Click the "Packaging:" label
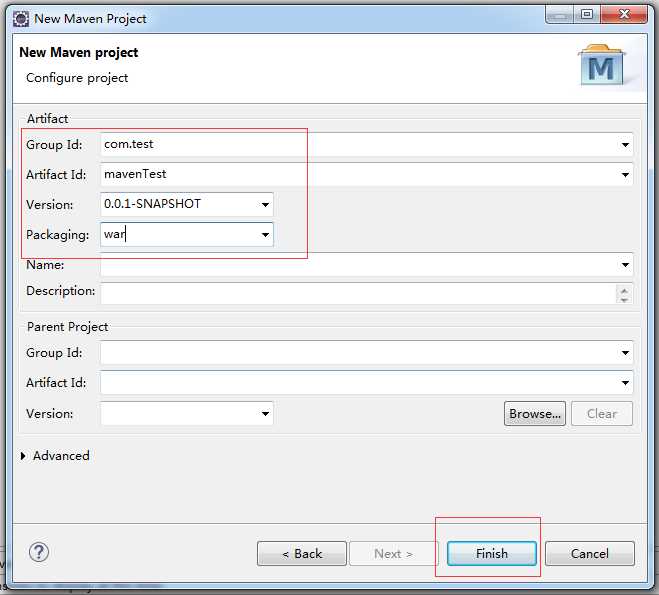 (58, 235)
